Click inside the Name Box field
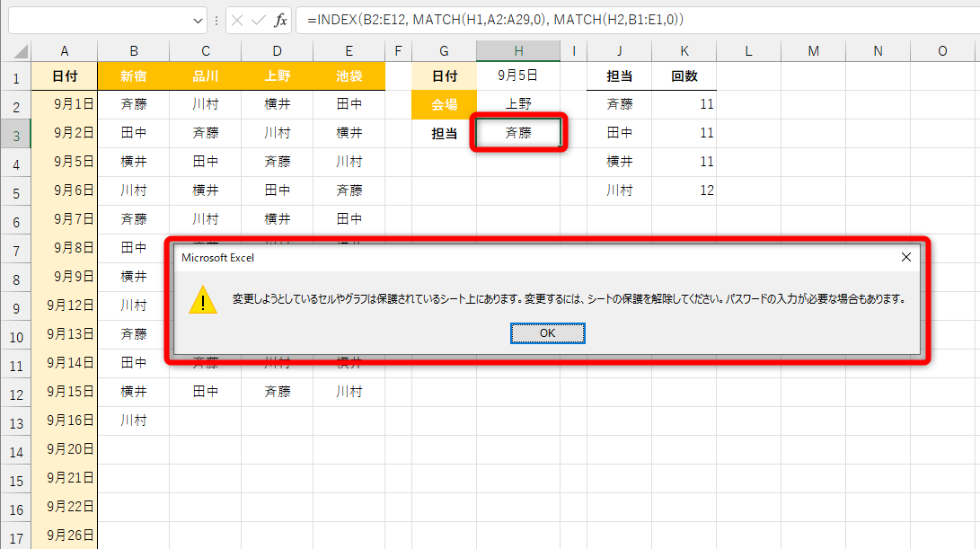Viewport: 980px width, 549px height. pyautogui.click(x=99, y=18)
